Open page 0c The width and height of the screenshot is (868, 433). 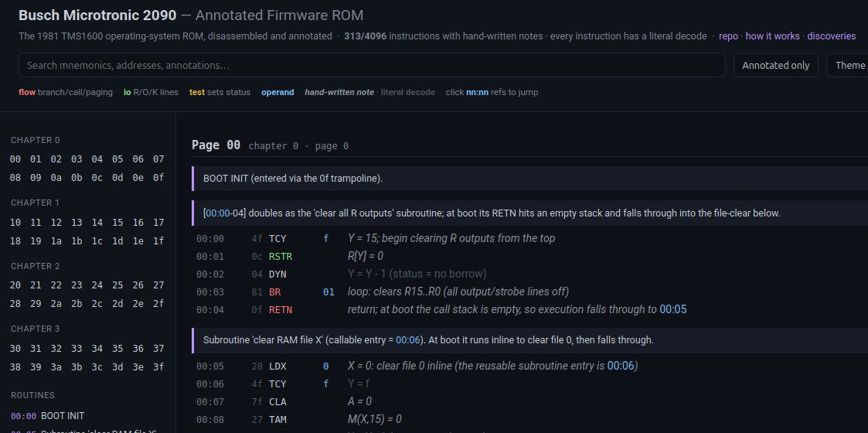(97, 178)
